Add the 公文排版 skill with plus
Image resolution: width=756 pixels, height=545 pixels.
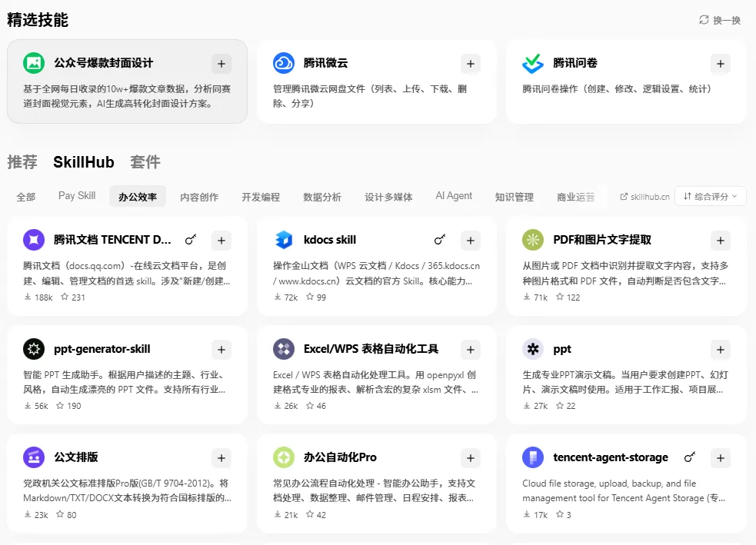(221, 458)
